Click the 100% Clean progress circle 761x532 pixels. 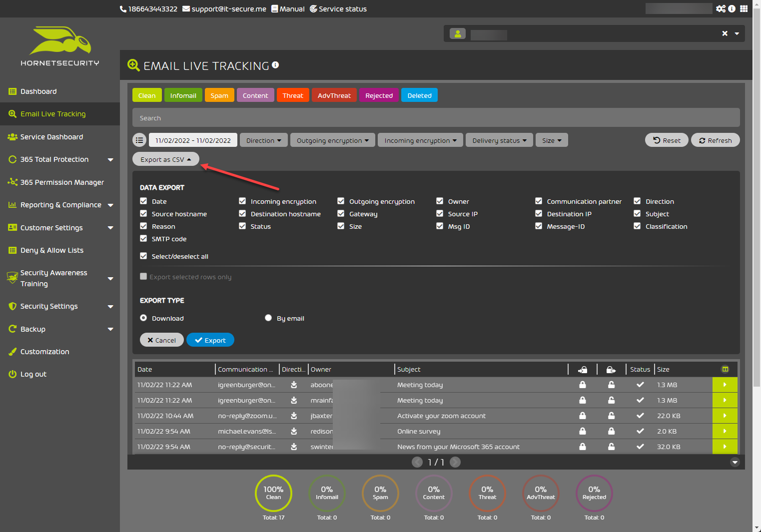(273, 494)
